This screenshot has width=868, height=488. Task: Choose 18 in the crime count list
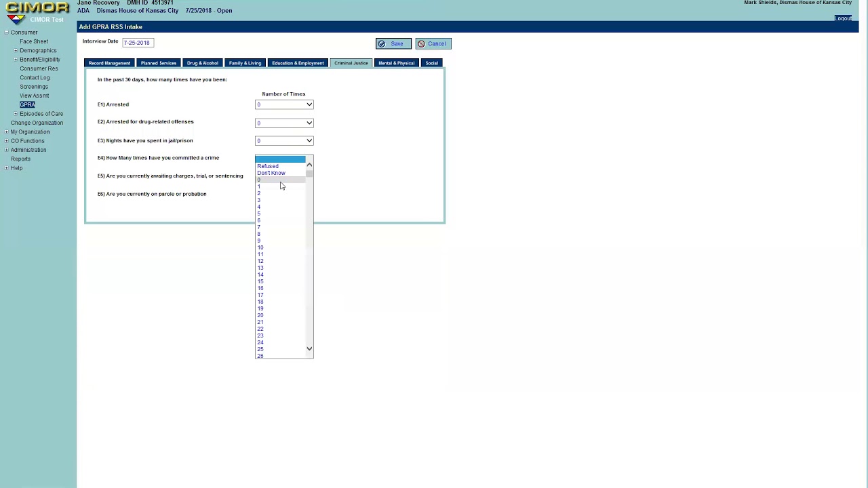280,302
